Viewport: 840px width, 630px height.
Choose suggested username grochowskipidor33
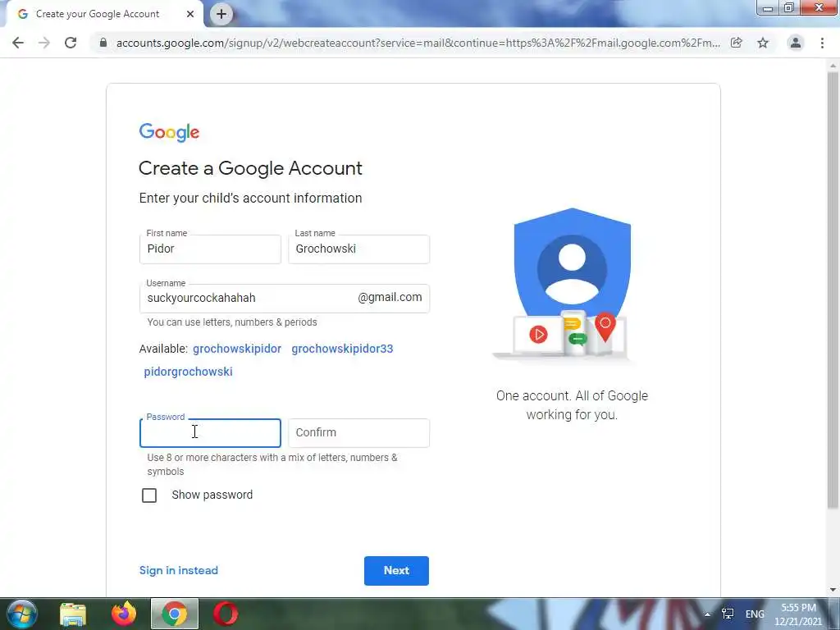pyautogui.click(x=342, y=349)
